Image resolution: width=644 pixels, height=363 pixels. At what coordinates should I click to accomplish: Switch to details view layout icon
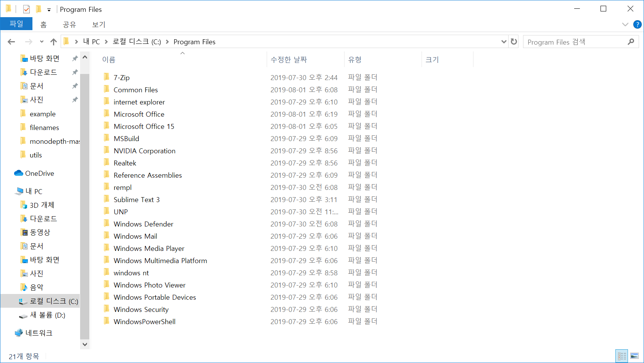[622, 356]
